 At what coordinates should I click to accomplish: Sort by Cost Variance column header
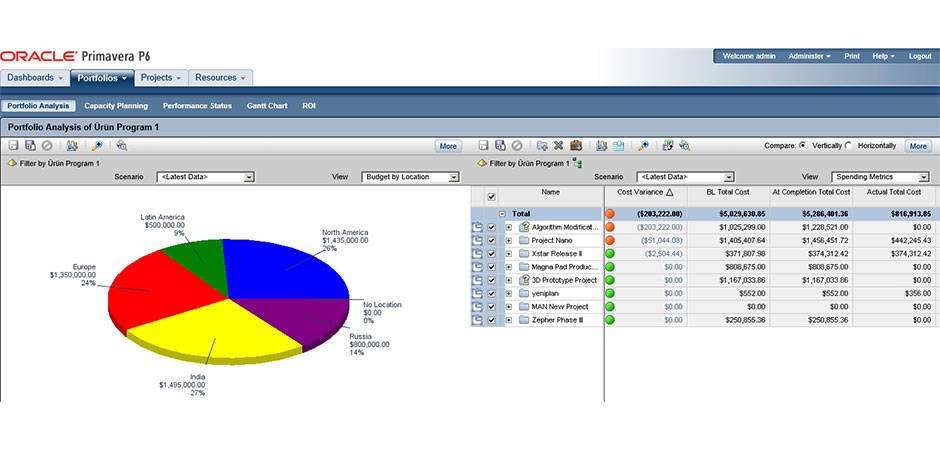point(645,192)
